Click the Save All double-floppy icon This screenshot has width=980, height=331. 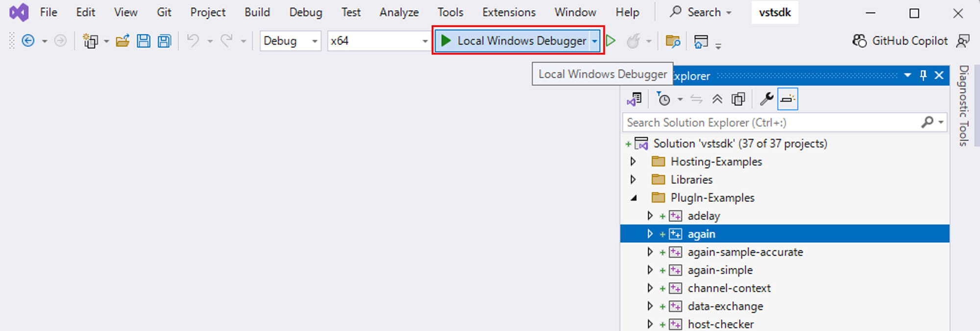(165, 41)
